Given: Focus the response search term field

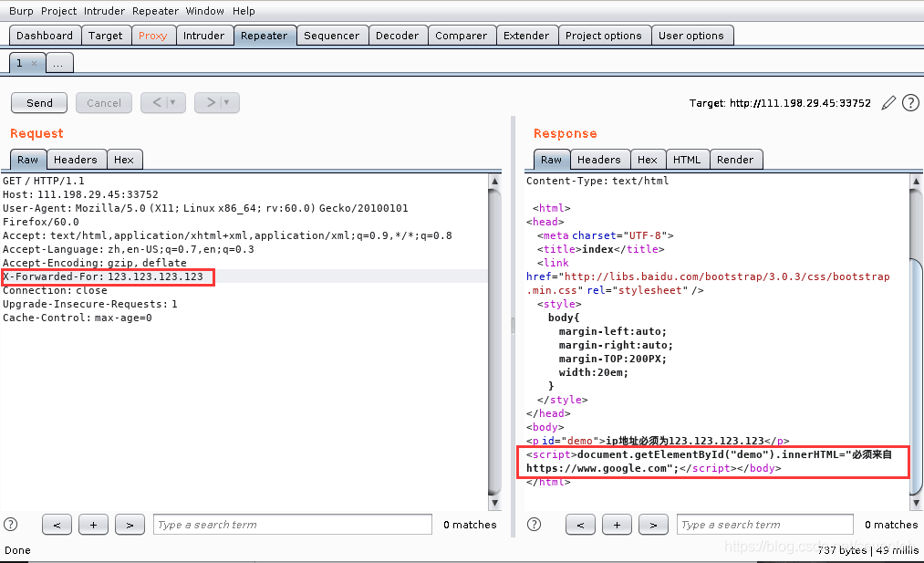Looking at the screenshot, I should [765, 524].
